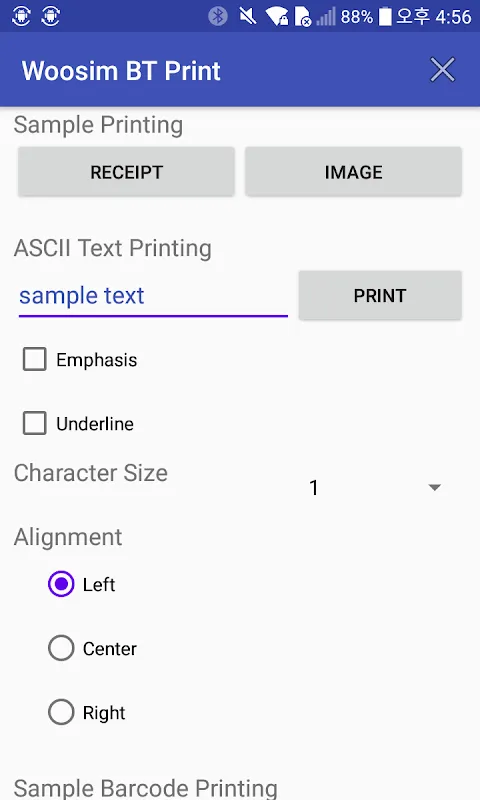Image resolution: width=480 pixels, height=800 pixels.
Task: Tap the battery icon in status bar
Action: [386, 16]
